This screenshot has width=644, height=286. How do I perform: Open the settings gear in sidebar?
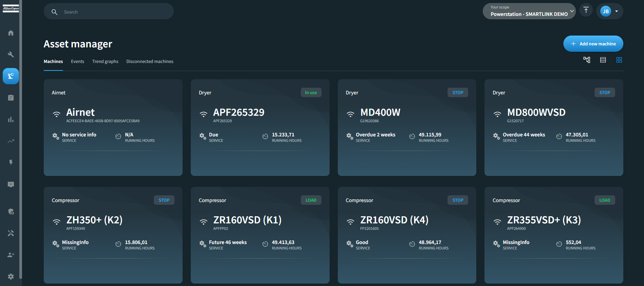point(11,276)
